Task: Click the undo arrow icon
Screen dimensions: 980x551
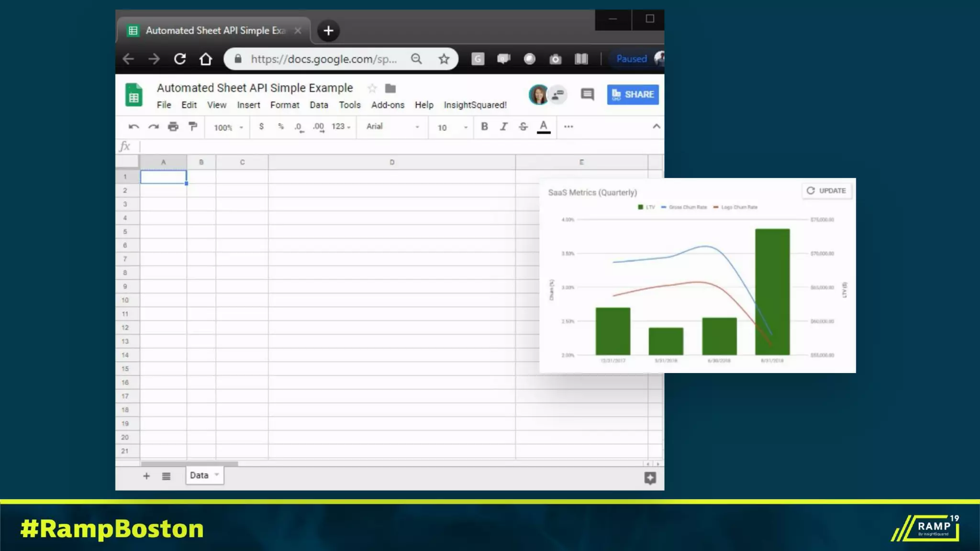Action: pos(134,127)
